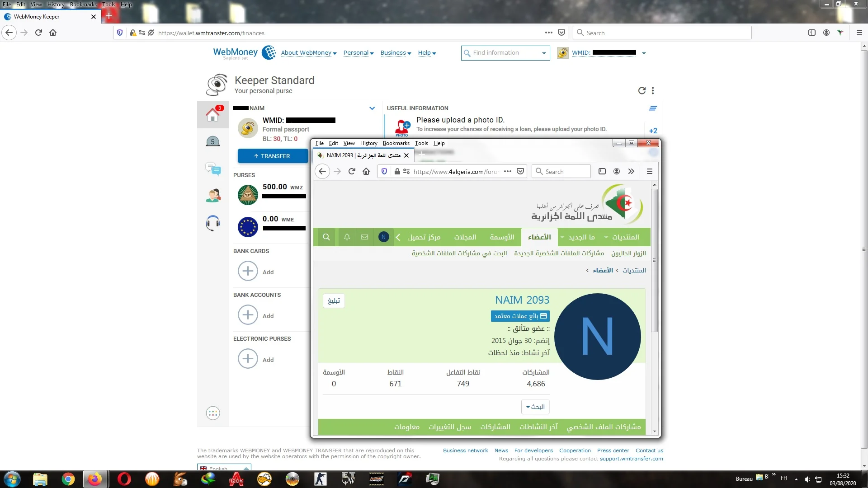This screenshot has width=868, height=488.
Task: Click the Contact us footer link
Action: pyautogui.click(x=649, y=450)
